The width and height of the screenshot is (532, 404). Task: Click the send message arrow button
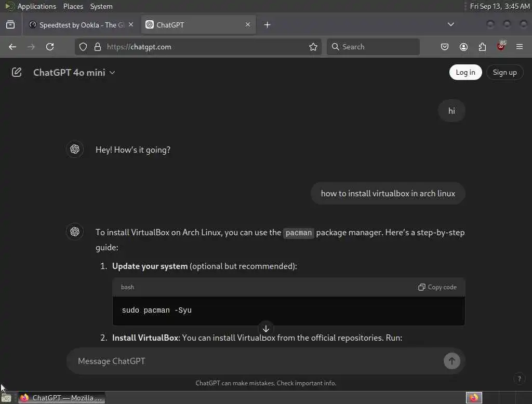click(451, 361)
